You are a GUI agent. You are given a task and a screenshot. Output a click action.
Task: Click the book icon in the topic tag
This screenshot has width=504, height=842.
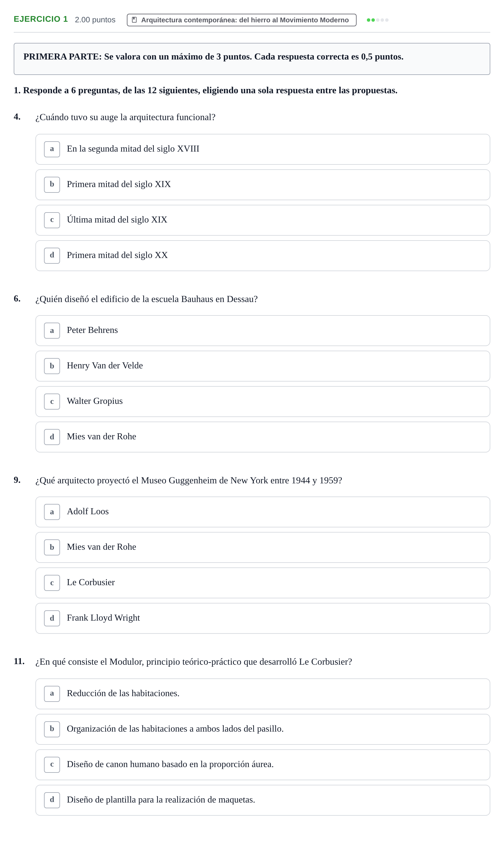point(134,20)
